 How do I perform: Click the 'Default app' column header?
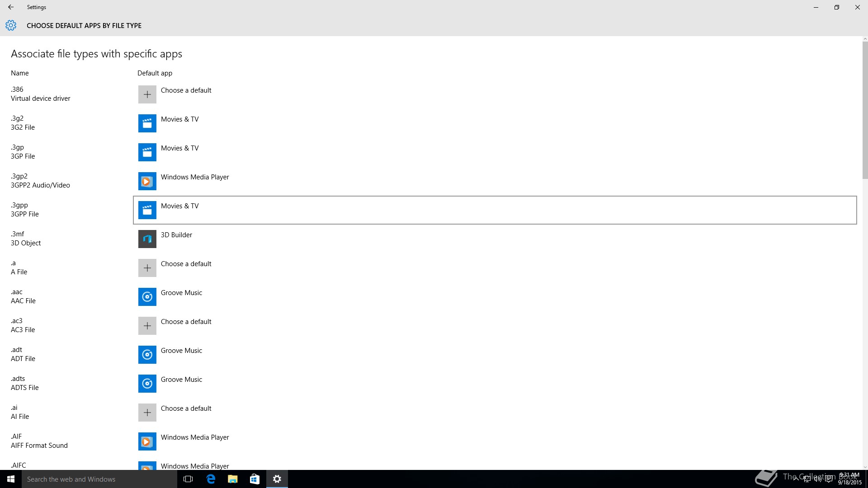point(155,73)
